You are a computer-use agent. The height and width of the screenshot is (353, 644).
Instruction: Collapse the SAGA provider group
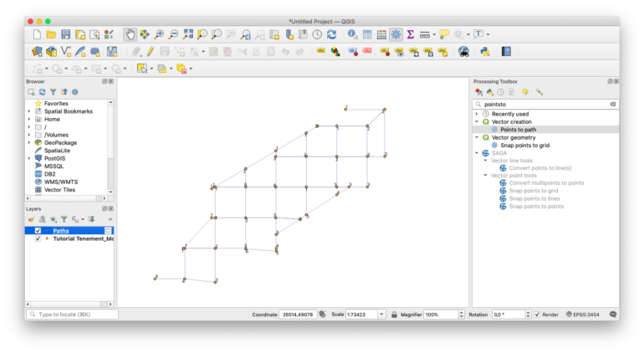[477, 153]
